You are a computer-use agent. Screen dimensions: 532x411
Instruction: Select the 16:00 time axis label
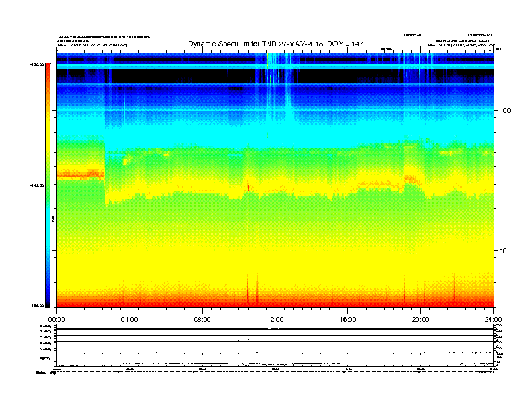coord(348,319)
